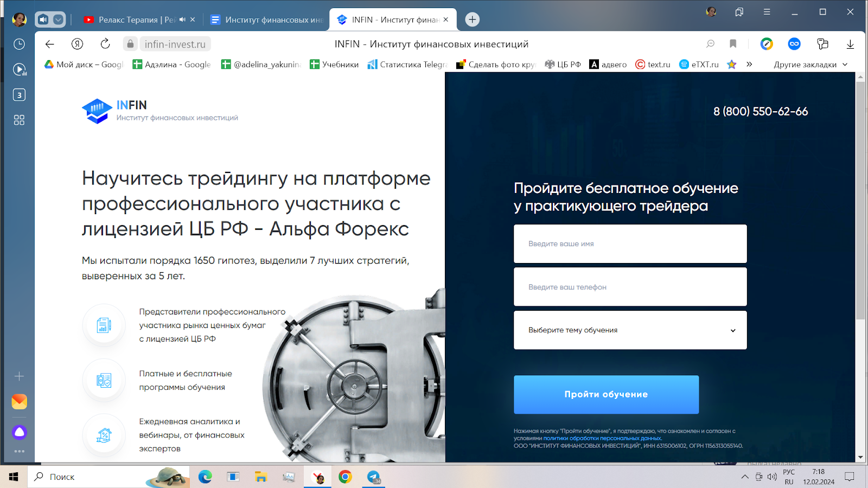
Task: Open Telegram from taskbar
Action: 373,477
